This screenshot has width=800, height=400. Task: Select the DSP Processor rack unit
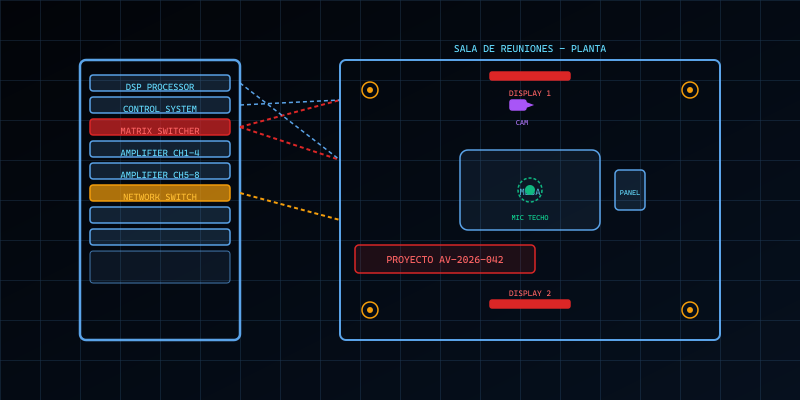click(x=160, y=83)
